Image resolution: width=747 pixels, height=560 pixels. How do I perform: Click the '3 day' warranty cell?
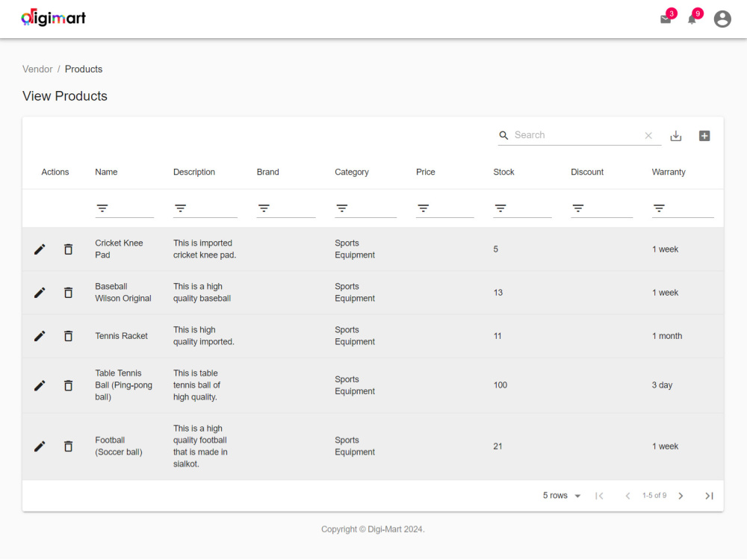[662, 385]
